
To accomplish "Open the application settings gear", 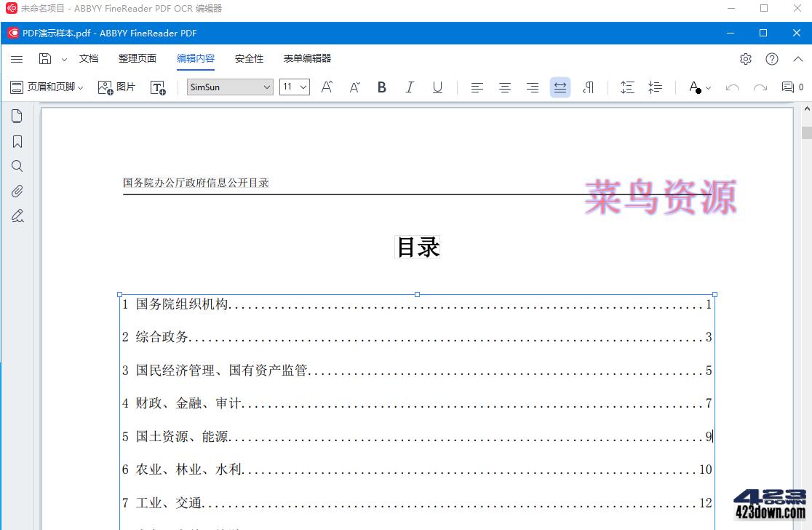I will coord(745,59).
